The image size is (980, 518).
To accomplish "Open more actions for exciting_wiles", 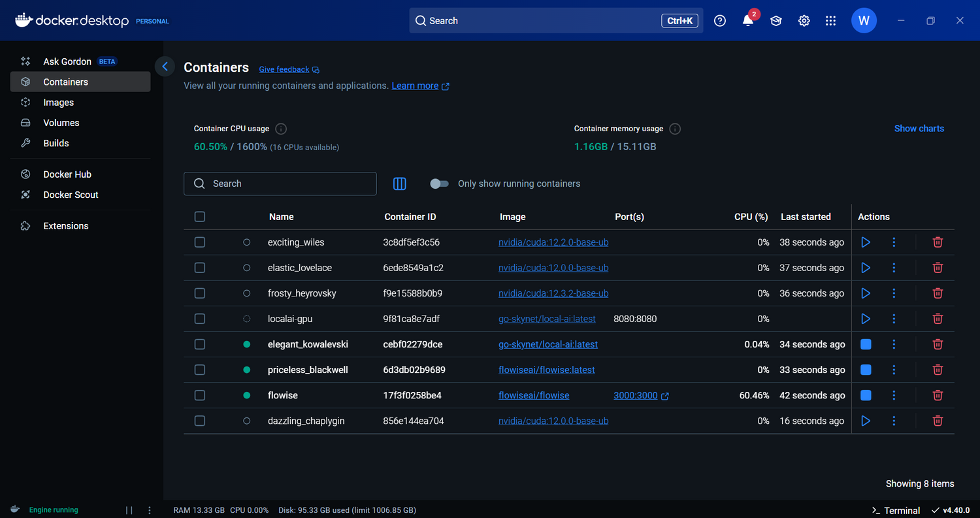I will [x=894, y=242].
